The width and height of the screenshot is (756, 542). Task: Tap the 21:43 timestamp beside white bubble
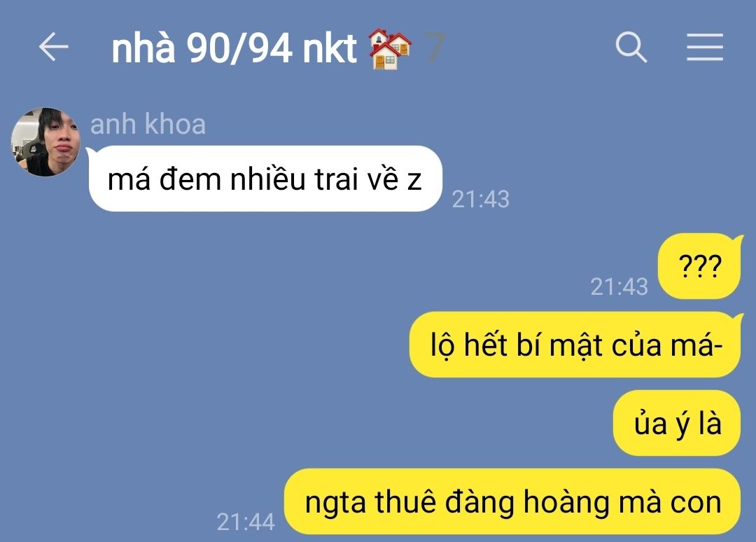(481, 199)
